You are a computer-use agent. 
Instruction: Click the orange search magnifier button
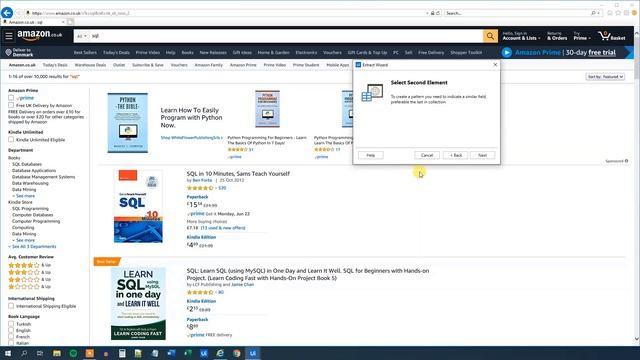pos(490,36)
